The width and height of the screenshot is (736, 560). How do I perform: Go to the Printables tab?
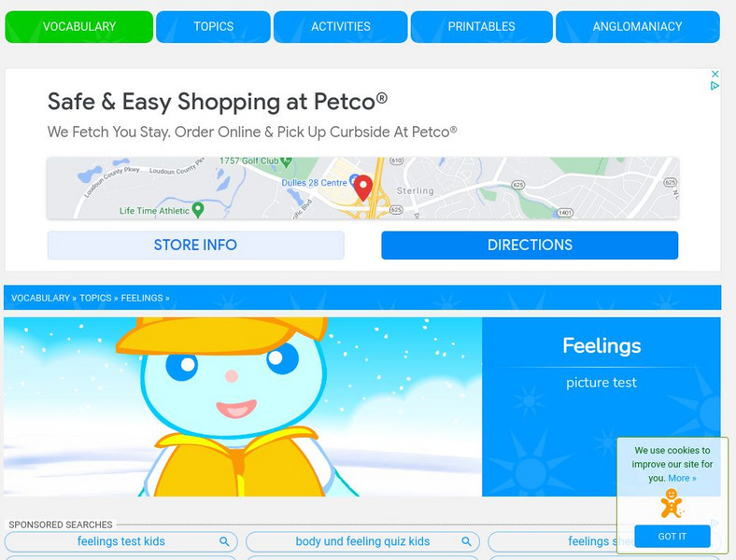[481, 27]
